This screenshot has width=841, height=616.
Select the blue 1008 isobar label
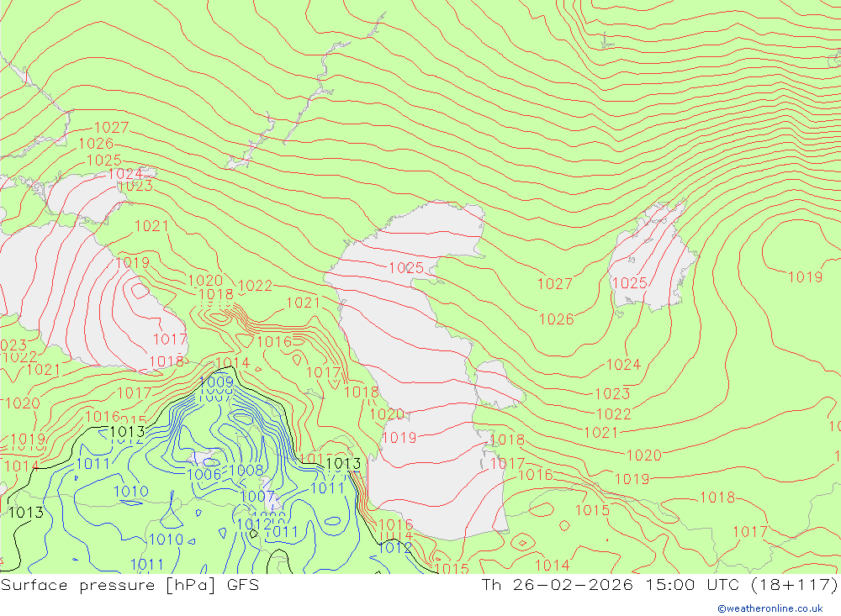tap(246, 471)
